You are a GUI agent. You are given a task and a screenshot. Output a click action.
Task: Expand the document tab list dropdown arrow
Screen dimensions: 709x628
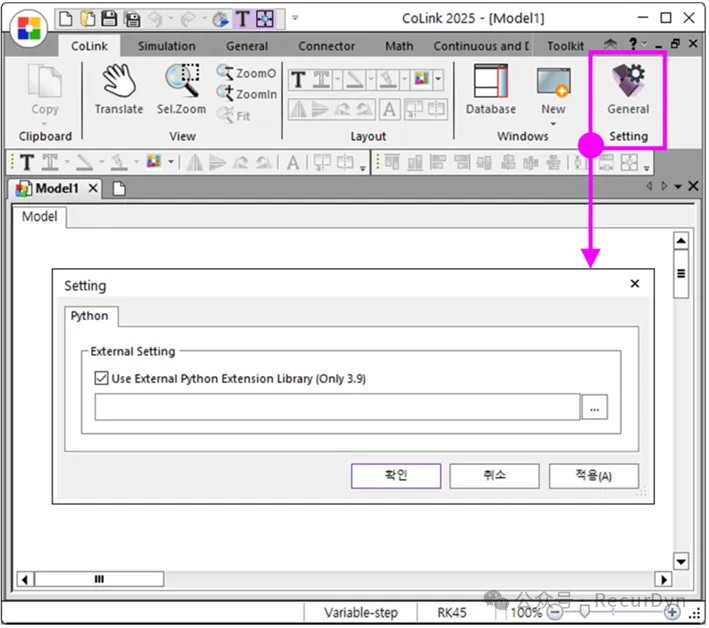click(x=678, y=187)
